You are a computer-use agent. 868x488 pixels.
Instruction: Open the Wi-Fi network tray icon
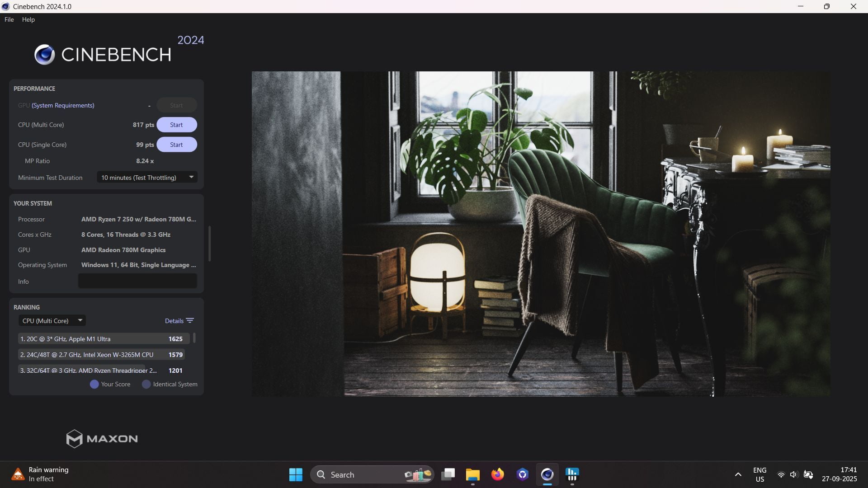[781, 474]
